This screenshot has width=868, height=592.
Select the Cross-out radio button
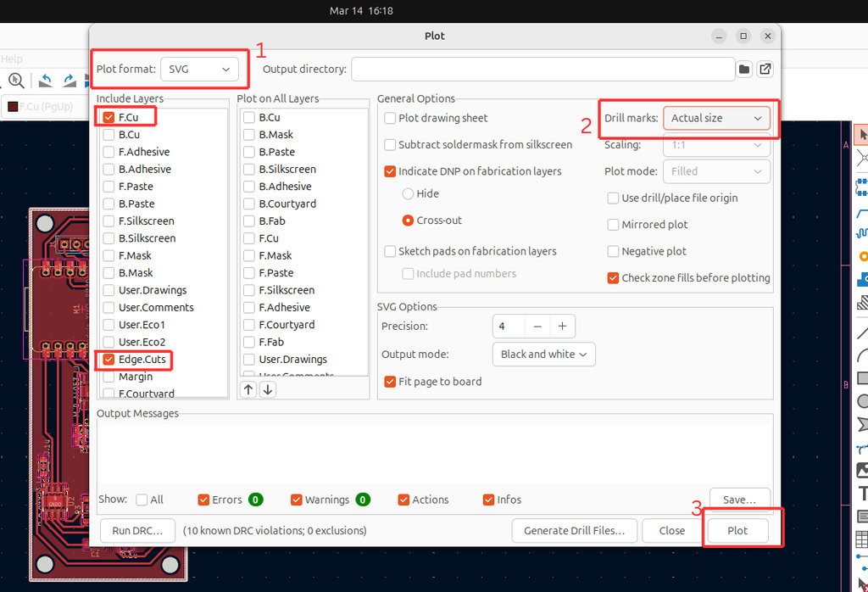(408, 221)
